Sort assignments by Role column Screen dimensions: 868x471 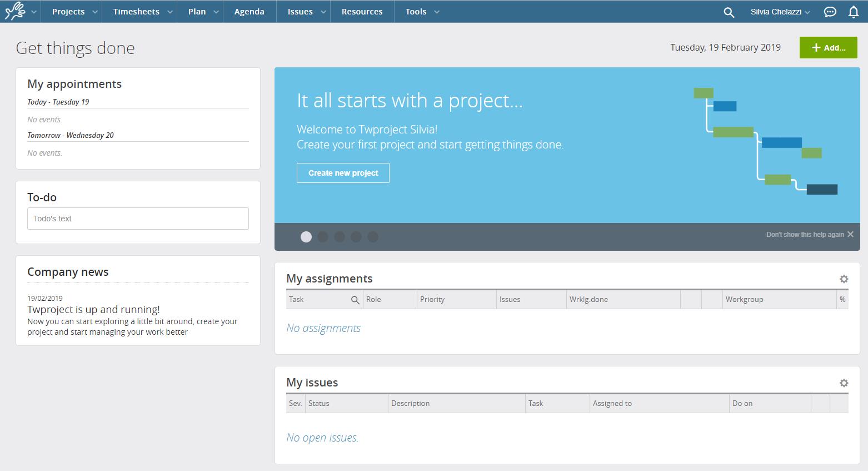[x=373, y=299]
